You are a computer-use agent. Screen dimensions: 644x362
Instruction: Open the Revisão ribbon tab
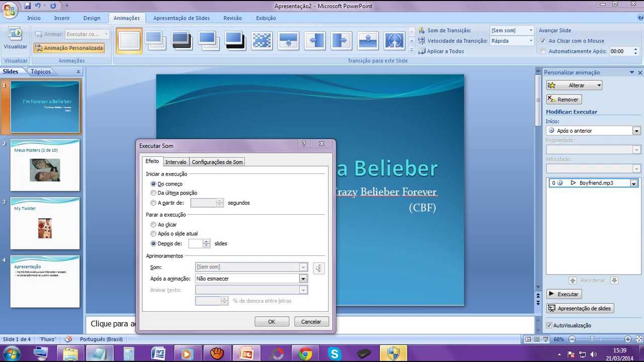click(x=232, y=18)
